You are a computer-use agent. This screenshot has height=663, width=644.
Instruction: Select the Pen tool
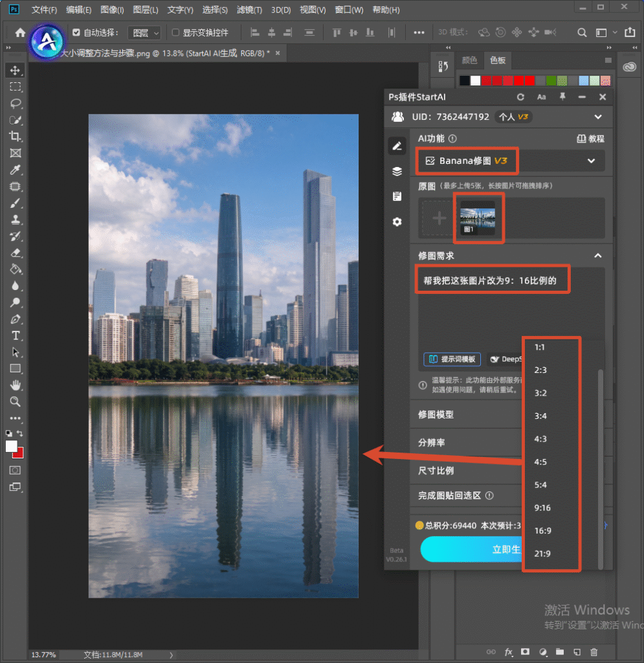(x=16, y=319)
